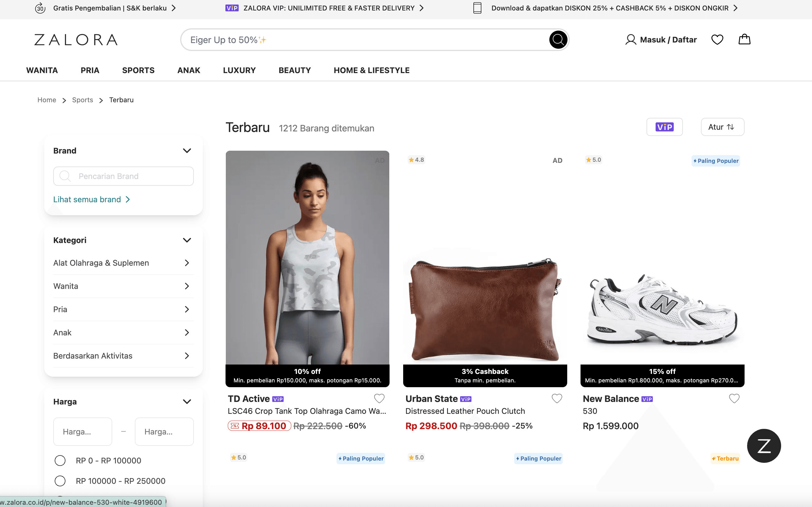Select RP 100000 - RP 250000 price range

pyautogui.click(x=60, y=481)
